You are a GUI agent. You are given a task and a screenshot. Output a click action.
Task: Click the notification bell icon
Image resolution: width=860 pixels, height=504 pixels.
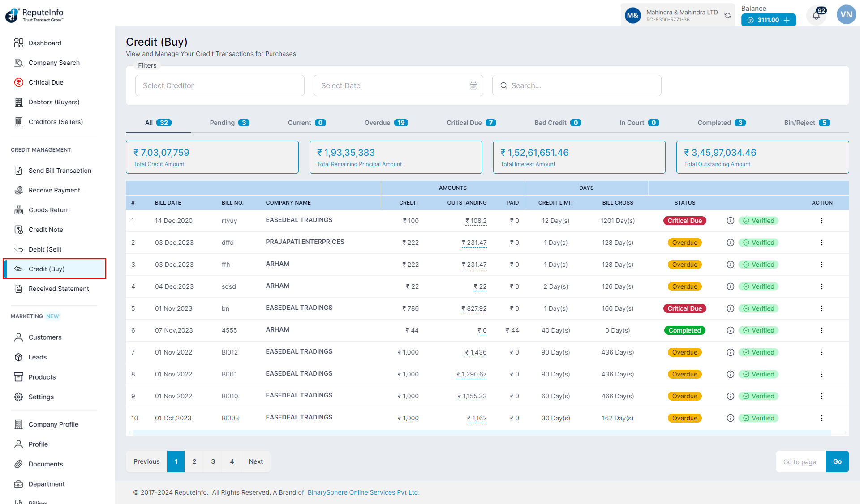click(x=816, y=16)
